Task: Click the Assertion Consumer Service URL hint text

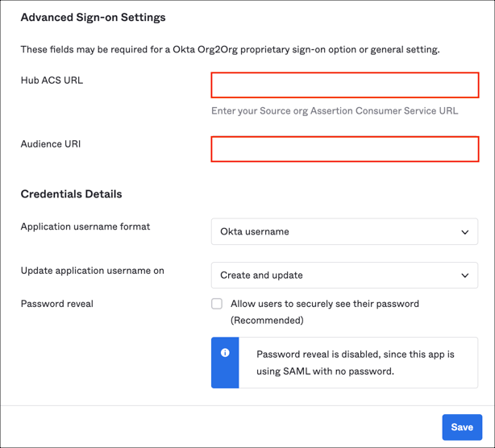Action: (335, 110)
